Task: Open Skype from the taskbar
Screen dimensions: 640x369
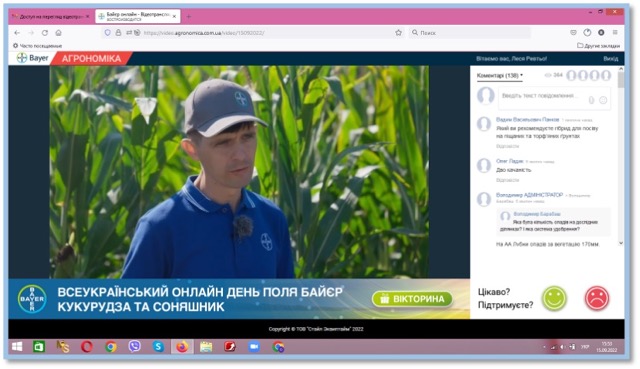Action: pyautogui.click(x=158, y=347)
